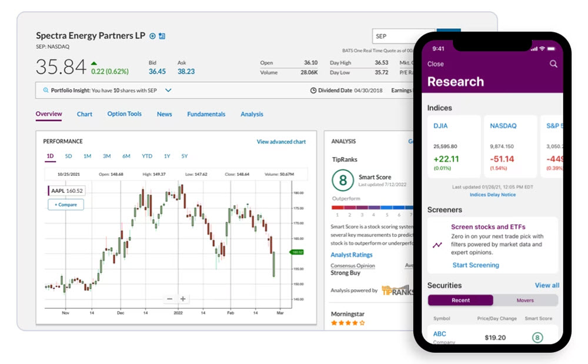
Task: Click the magnifier icon in Portfolio Insight bar
Action: [x=45, y=90]
